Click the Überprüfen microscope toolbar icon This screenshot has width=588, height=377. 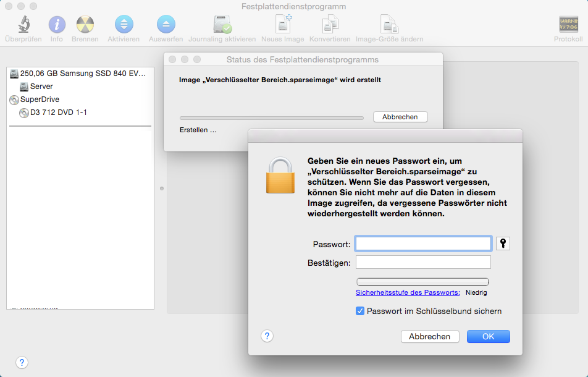23,25
